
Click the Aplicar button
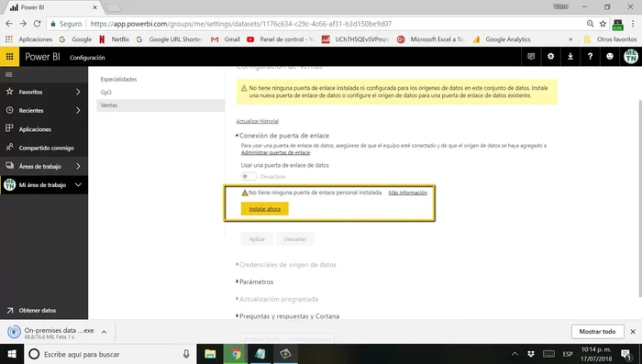(257, 239)
